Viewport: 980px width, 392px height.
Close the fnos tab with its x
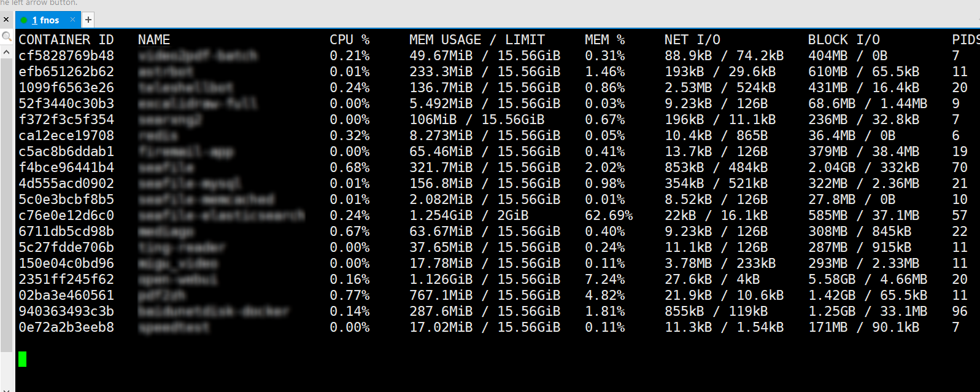pos(72,20)
